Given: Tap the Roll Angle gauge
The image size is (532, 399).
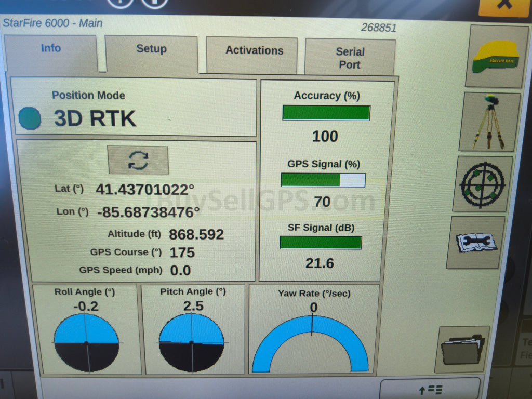Looking at the screenshot, I should tap(86, 342).
